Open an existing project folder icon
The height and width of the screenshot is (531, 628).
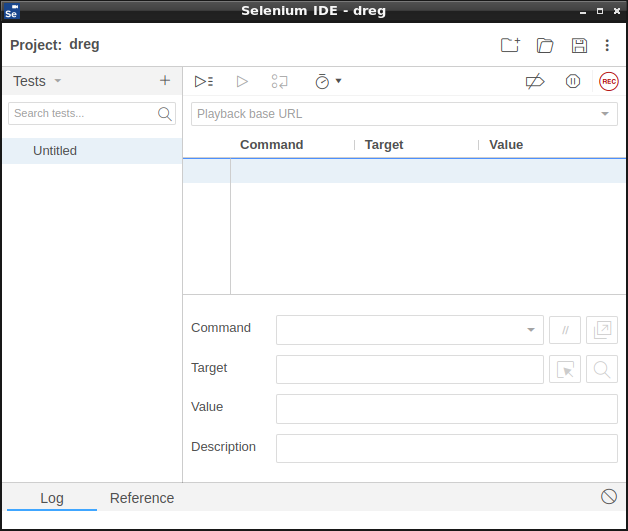pyautogui.click(x=545, y=45)
